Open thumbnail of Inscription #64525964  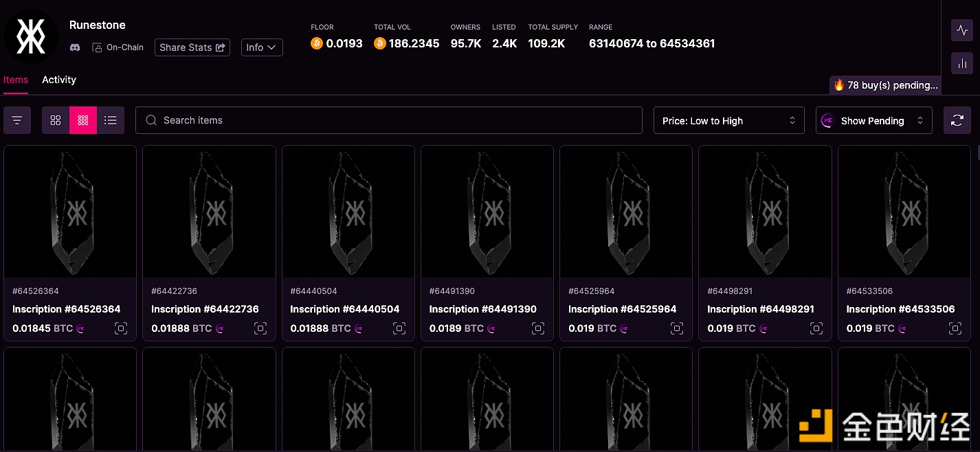[x=626, y=212]
